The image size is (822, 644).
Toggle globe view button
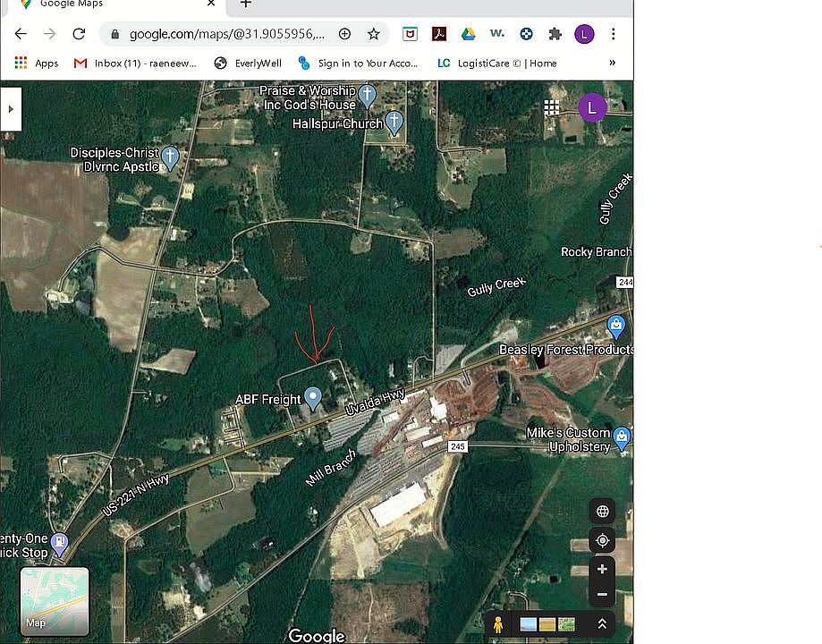(602, 512)
